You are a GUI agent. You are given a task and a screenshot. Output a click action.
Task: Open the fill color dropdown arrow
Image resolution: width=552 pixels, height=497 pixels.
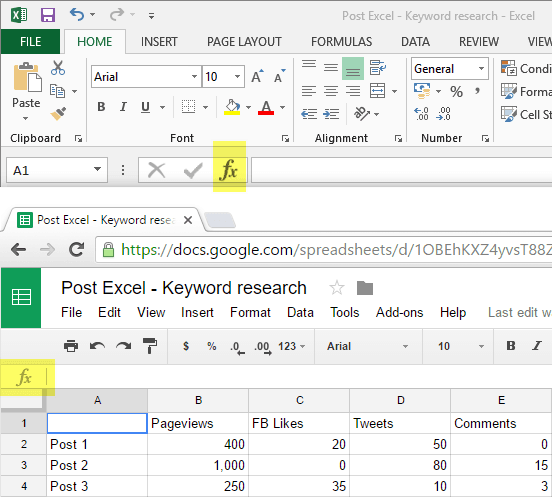pos(248,107)
